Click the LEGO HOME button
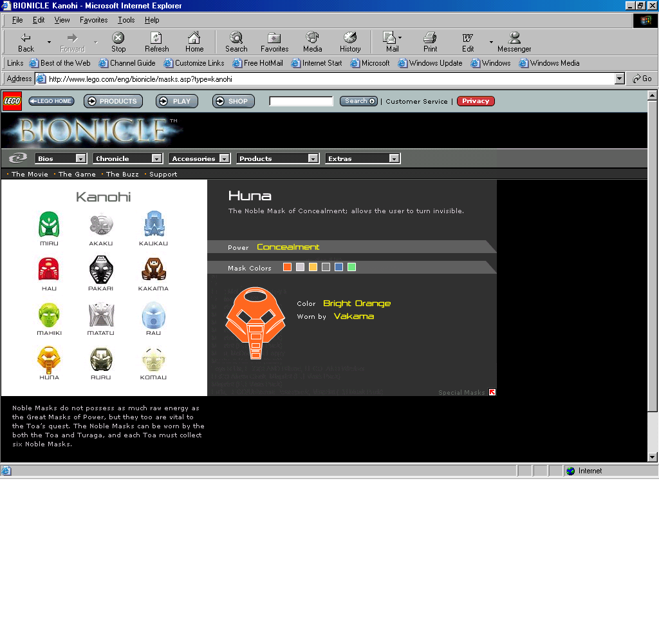 pyautogui.click(x=51, y=101)
